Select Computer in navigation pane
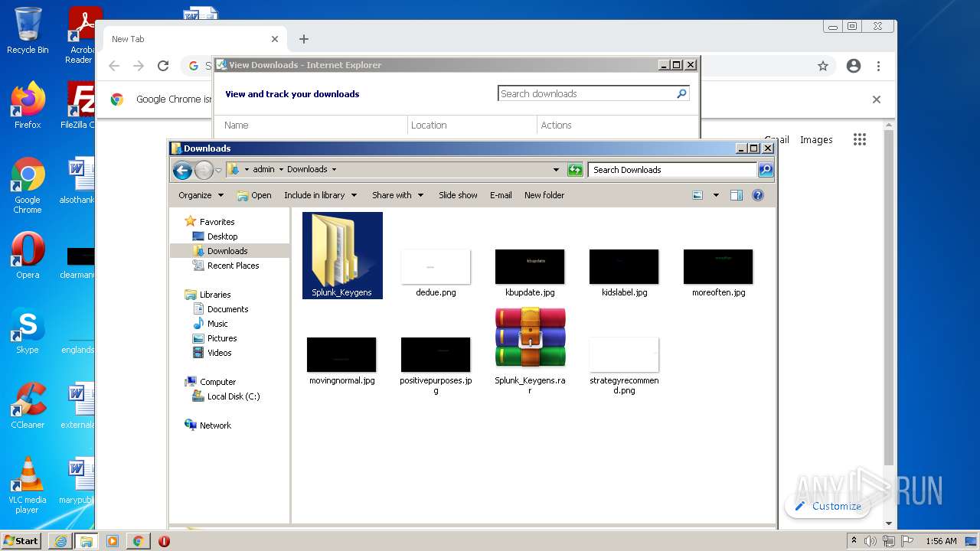Viewport: 980px width, 551px height. click(x=217, y=382)
